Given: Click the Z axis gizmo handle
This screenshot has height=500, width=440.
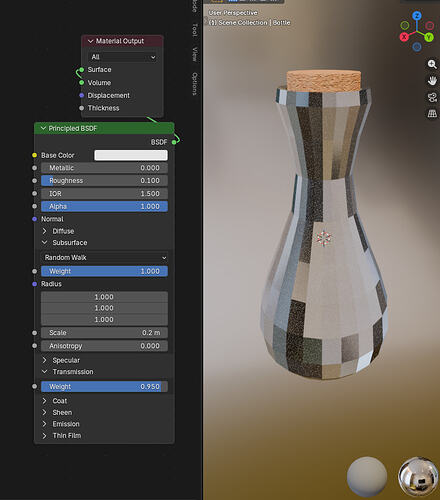Looking at the screenshot, I should coord(417,15).
